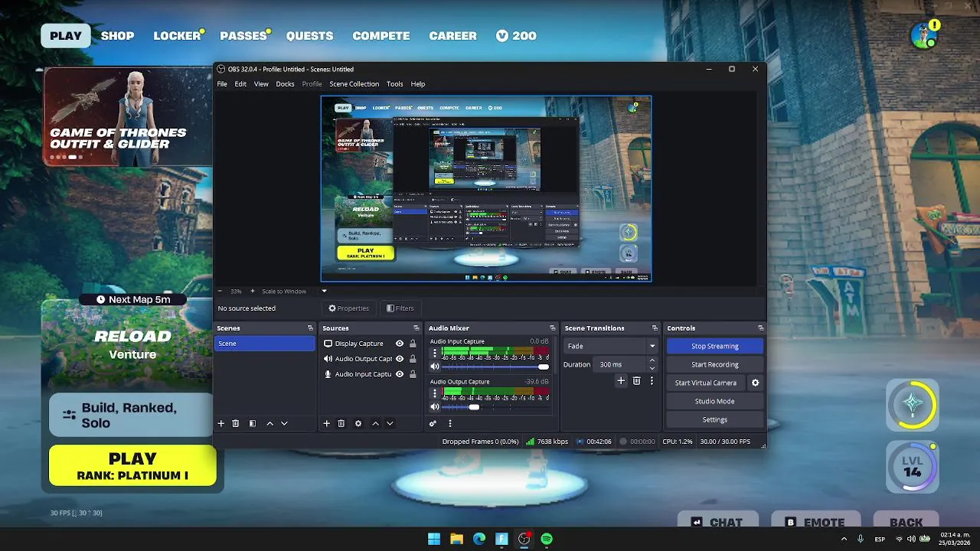Screen dimensions: 980x551
Task: Click the Start Recording button
Action: tap(714, 364)
